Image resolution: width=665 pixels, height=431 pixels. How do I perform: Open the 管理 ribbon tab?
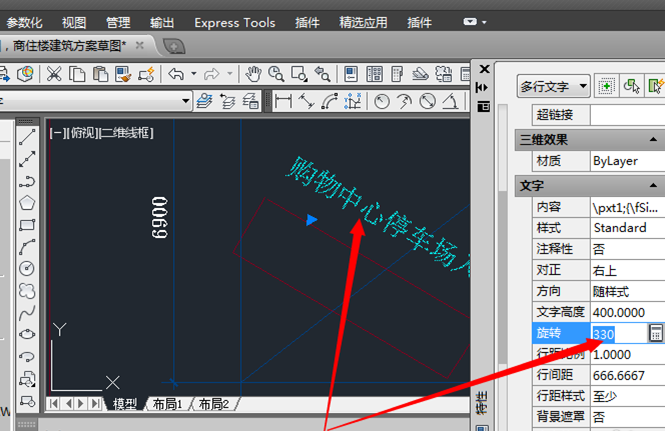click(118, 22)
